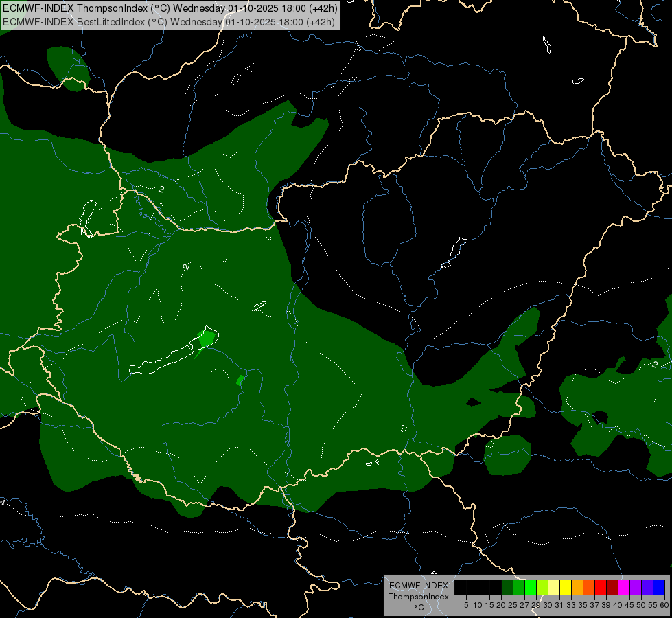The height and width of the screenshot is (618, 672).
Task: Click the legend tick value 20
Action: point(501,605)
